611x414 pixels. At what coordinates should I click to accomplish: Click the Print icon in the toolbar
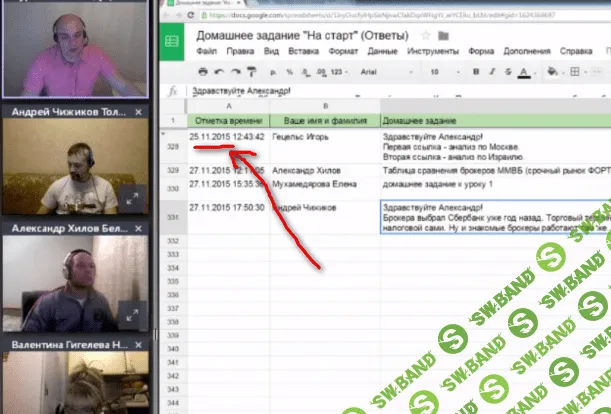[x=204, y=72]
